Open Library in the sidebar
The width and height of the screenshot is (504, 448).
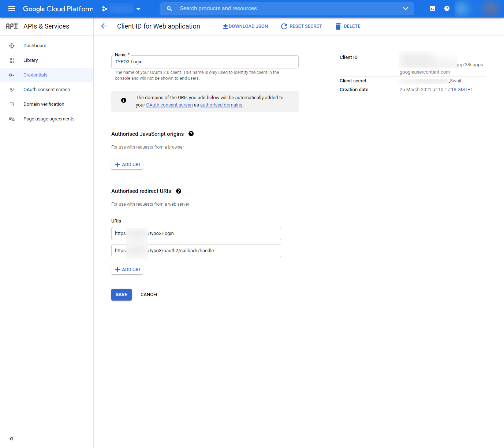click(46, 60)
